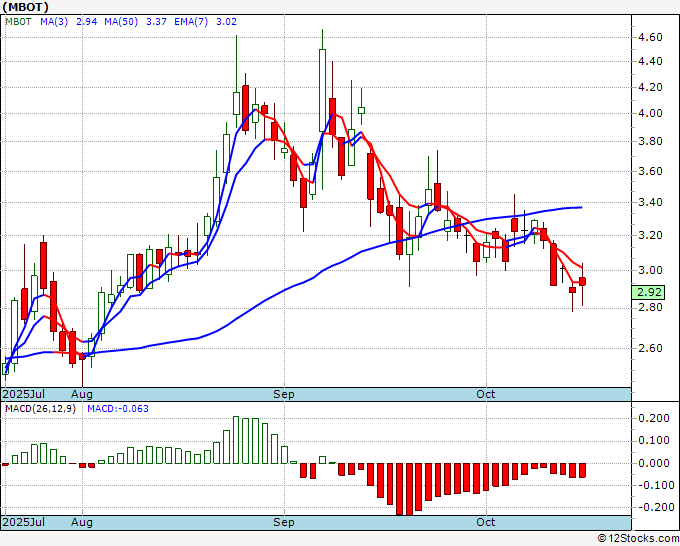680x546 pixels.
Task: Click the 2.60 price axis label
Action: click(650, 348)
